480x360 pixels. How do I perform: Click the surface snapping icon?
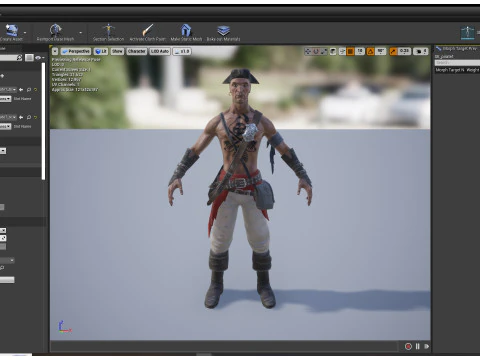point(342,51)
